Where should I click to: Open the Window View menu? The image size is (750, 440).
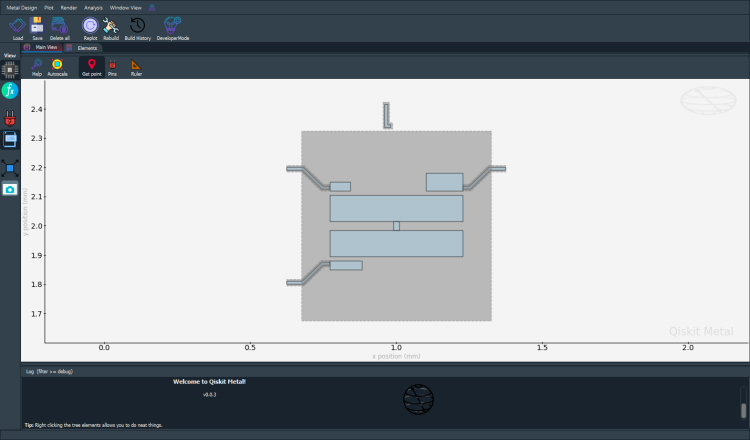(125, 8)
